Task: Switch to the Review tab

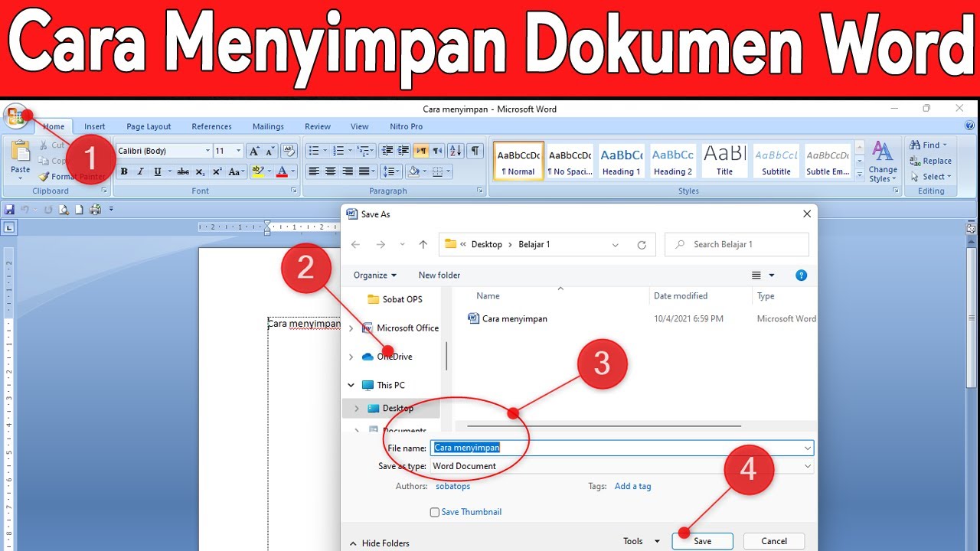Action: coord(318,126)
